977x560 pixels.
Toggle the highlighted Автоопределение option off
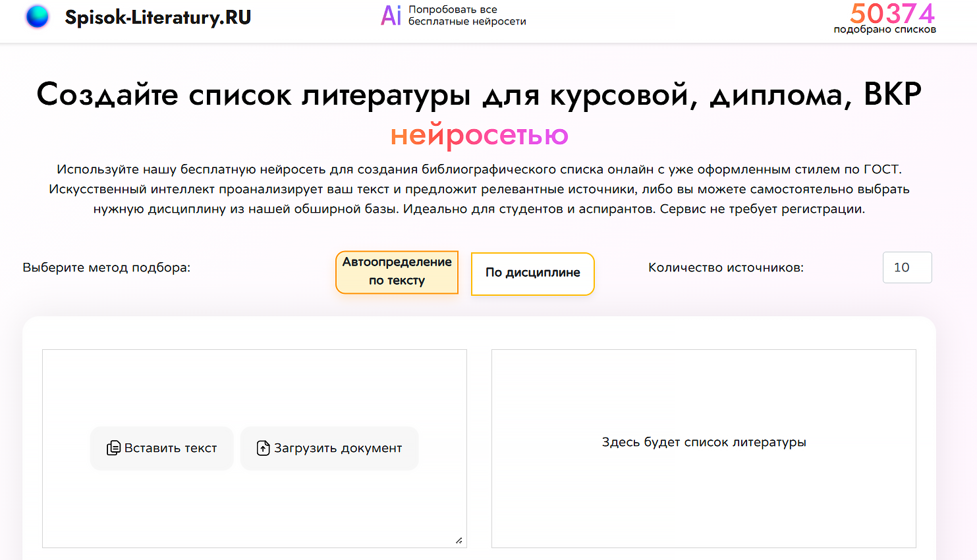tap(397, 272)
